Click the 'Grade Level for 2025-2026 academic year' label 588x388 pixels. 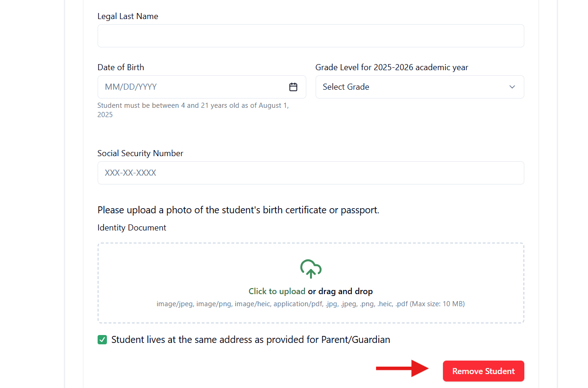[392, 67]
